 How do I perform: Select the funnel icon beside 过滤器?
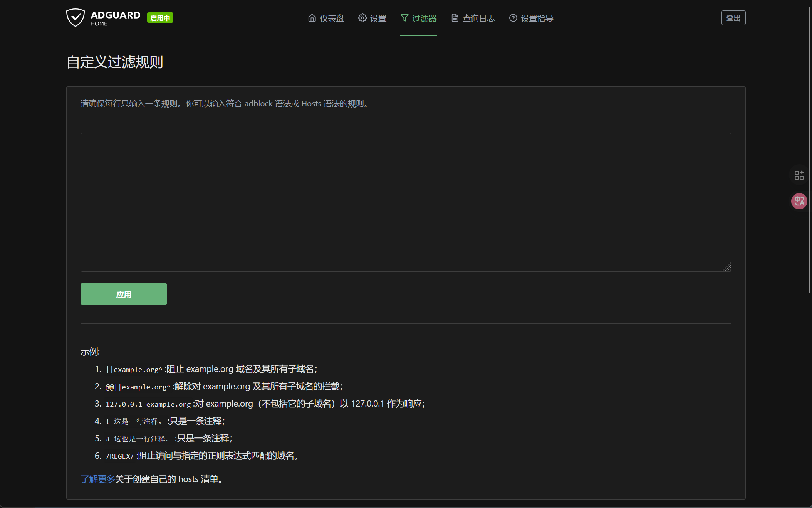(405, 18)
